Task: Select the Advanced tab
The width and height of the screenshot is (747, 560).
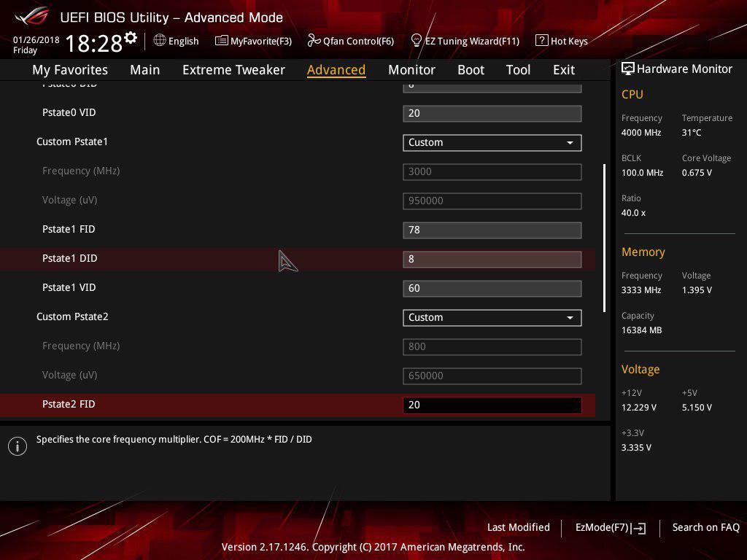Action: pos(336,70)
